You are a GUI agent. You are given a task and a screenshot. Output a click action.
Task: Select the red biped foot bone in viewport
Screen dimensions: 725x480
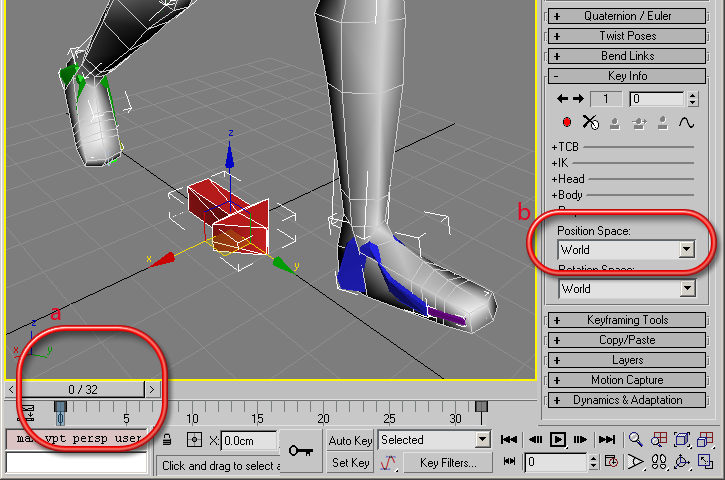pos(227,217)
